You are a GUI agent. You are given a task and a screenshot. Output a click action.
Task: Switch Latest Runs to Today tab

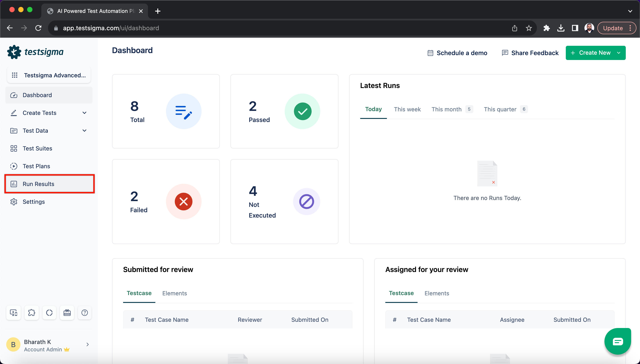click(x=374, y=109)
